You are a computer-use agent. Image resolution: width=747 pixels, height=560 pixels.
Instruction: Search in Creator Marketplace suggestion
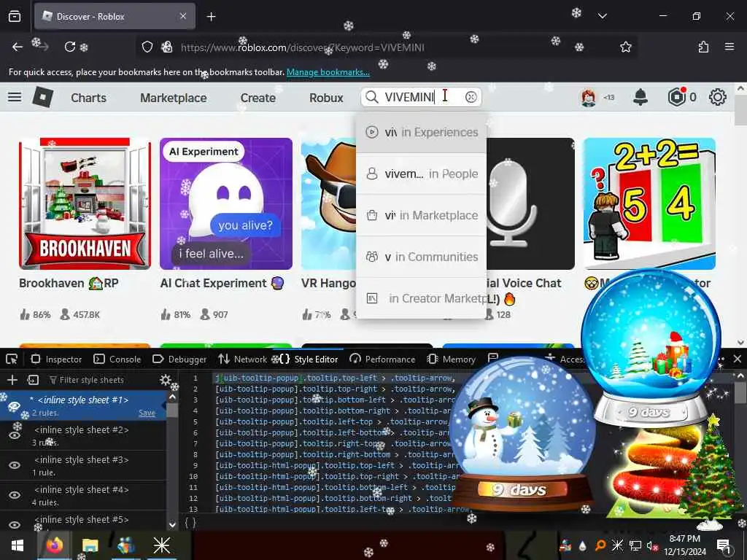[421, 298]
